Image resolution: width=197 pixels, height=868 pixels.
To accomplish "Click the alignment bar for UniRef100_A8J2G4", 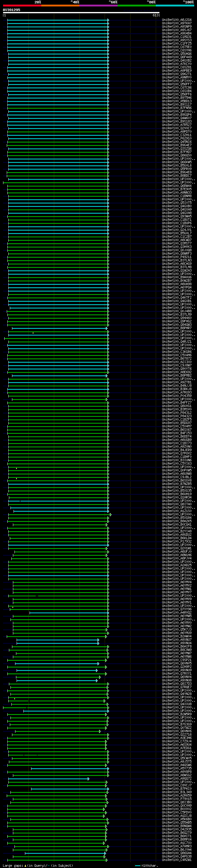I will pos(58,20).
